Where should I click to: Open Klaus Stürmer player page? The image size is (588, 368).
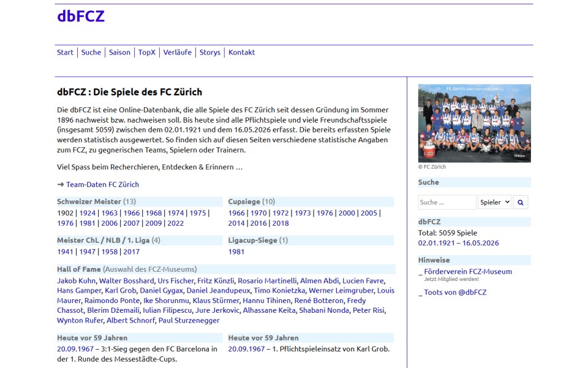click(216, 301)
